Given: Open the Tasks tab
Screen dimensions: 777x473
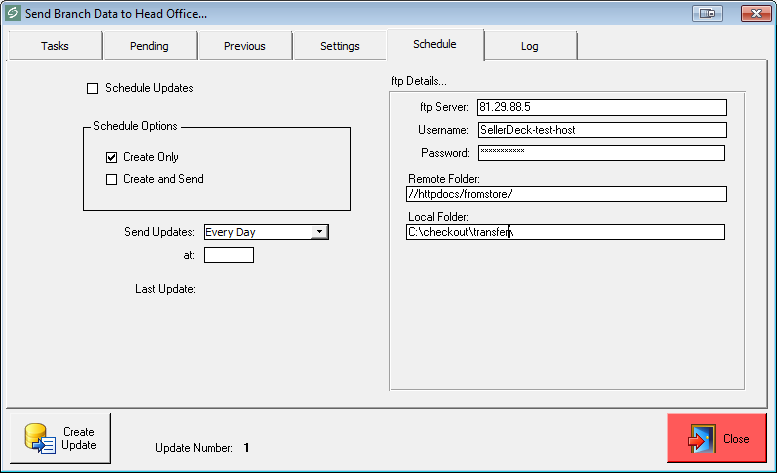Looking at the screenshot, I should tap(55, 46).
